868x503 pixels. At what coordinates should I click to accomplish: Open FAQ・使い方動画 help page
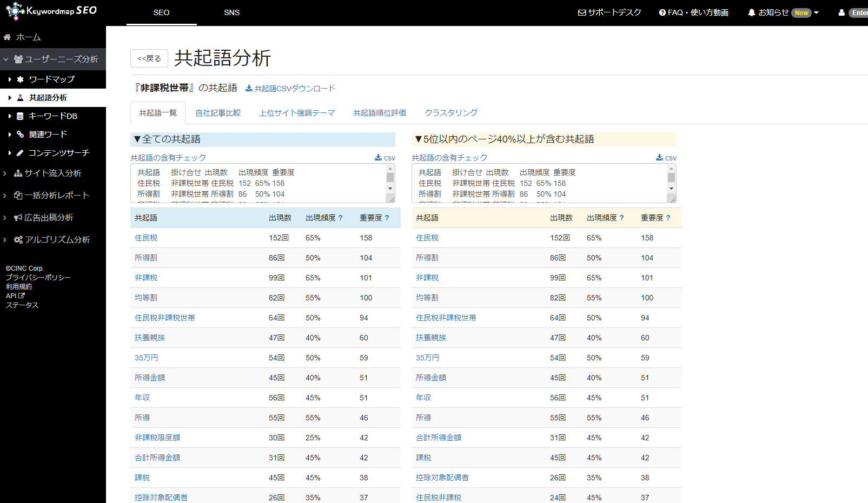click(x=693, y=12)
